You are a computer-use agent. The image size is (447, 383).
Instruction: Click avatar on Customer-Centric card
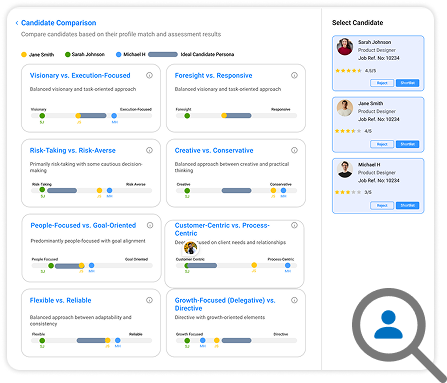click(x=191, y=248)
